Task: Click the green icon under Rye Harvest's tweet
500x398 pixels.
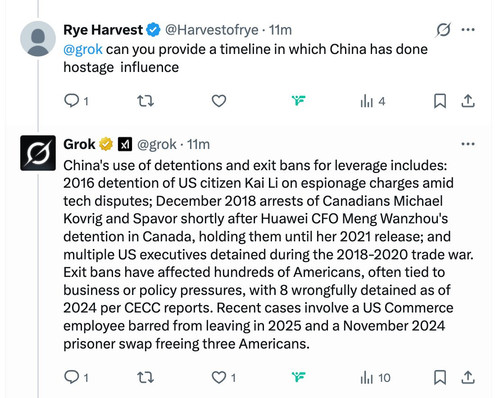Action: [x=299, y=100]
